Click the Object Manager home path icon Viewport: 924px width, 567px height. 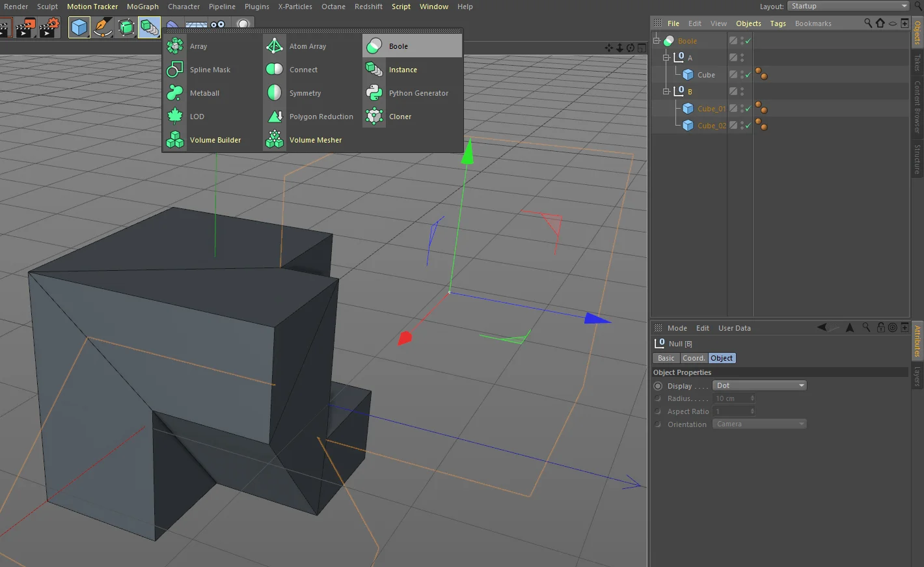(880, 23)
